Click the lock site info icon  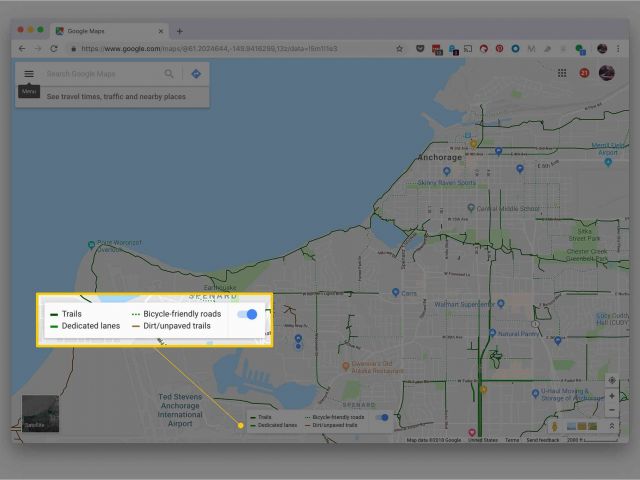tap(74, 49)
